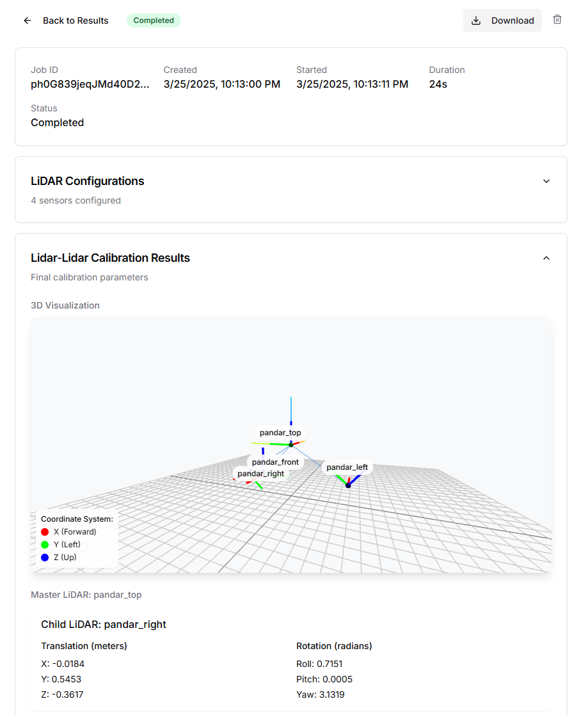This screenshot has height=715, width=588.
Task: Click the pandar_top label in 3D view
Action: click(x=280, y=432)
